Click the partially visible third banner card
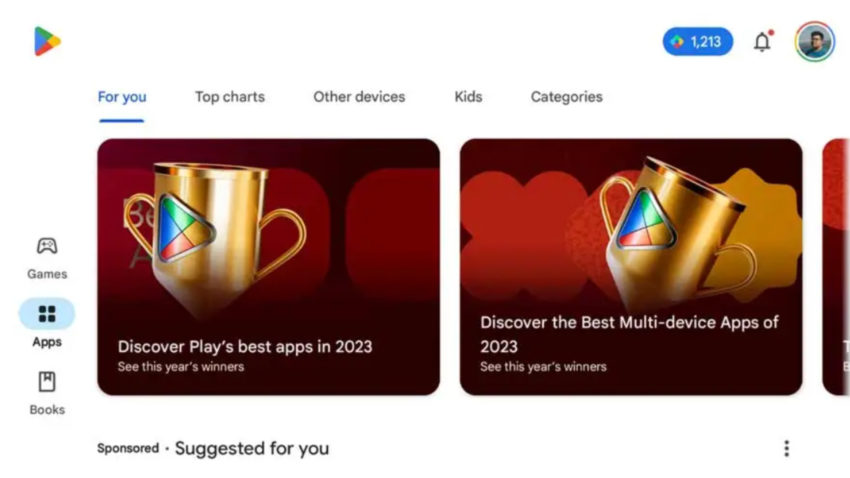The image size is (850, 478). coord(836,267)
